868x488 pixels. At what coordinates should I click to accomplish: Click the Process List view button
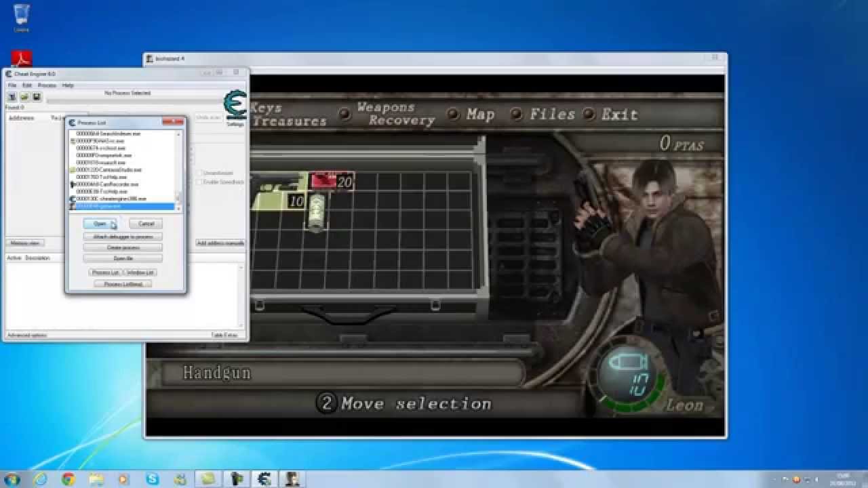(x=105, y=272)
